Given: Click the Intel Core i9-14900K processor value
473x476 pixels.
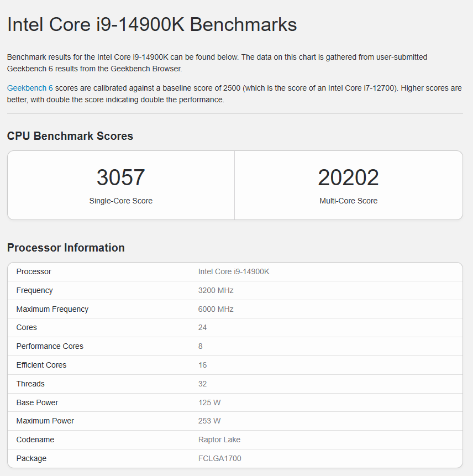Looking at the screenshot, I should tap(234, 271).
